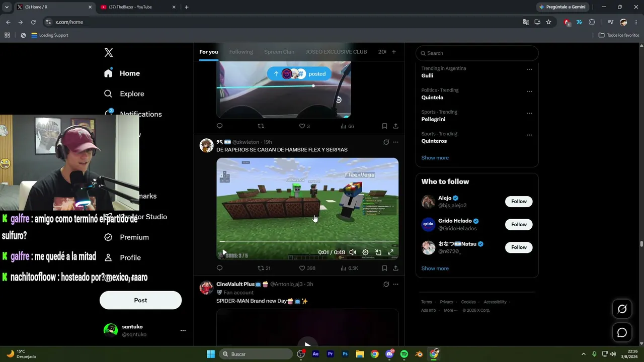
Task: Open more options on CineValult Plus post
Action: pyautogui.click(x=395, y=284)
